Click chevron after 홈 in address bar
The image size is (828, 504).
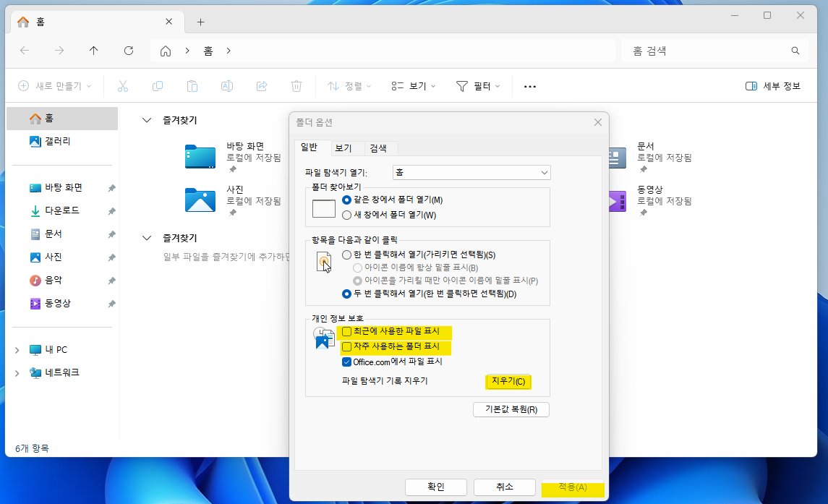[228, 51]
